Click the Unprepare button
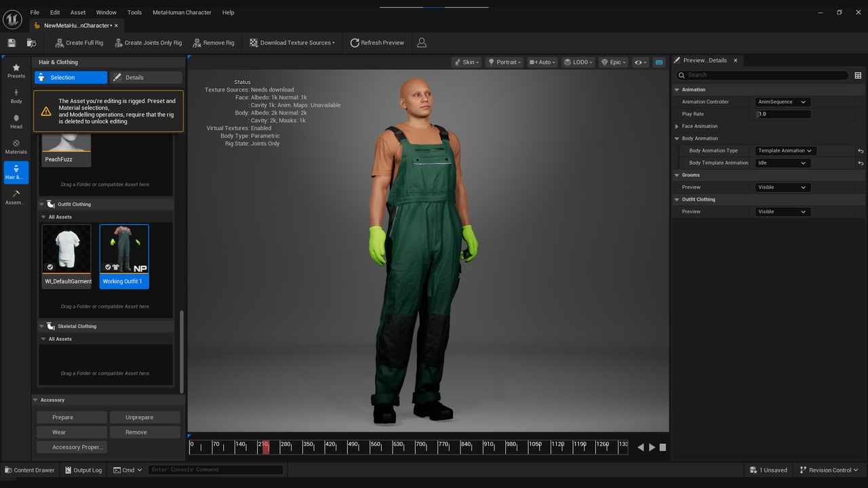 (x=145, y=418)
